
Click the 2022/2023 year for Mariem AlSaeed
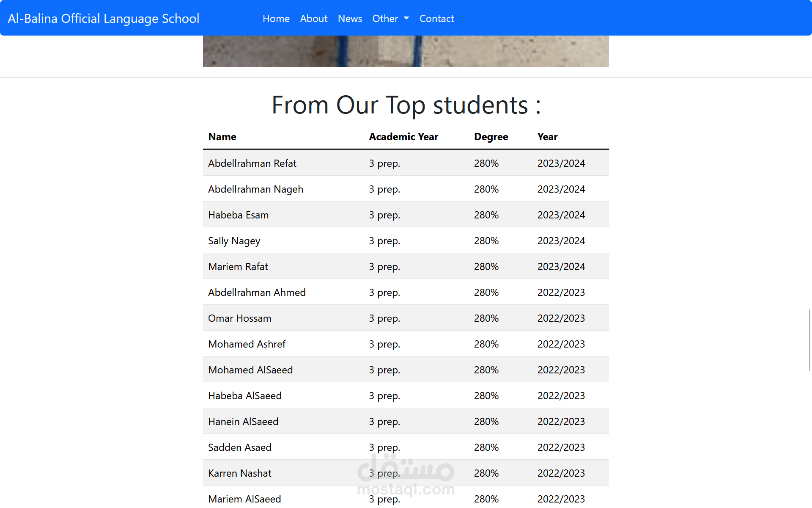point(561,499)
